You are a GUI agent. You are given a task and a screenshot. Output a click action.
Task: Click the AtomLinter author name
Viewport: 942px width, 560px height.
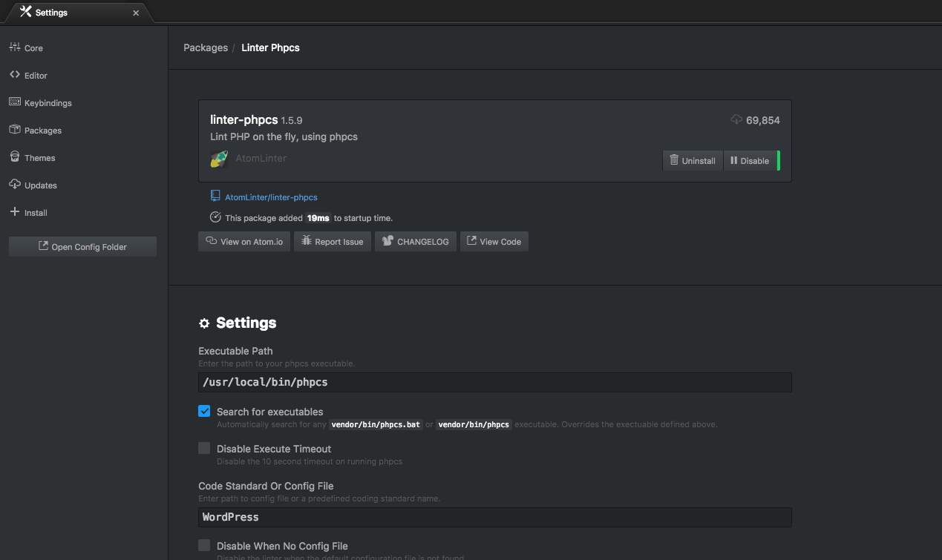pyautogui.click(x=261, y=158)
